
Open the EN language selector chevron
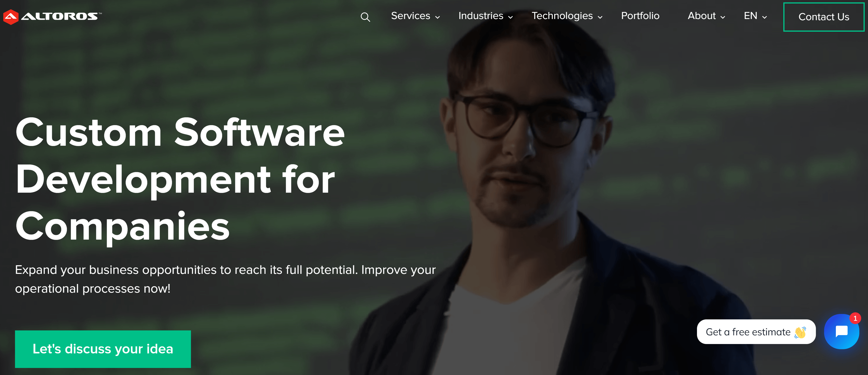(x=765, y=18)
